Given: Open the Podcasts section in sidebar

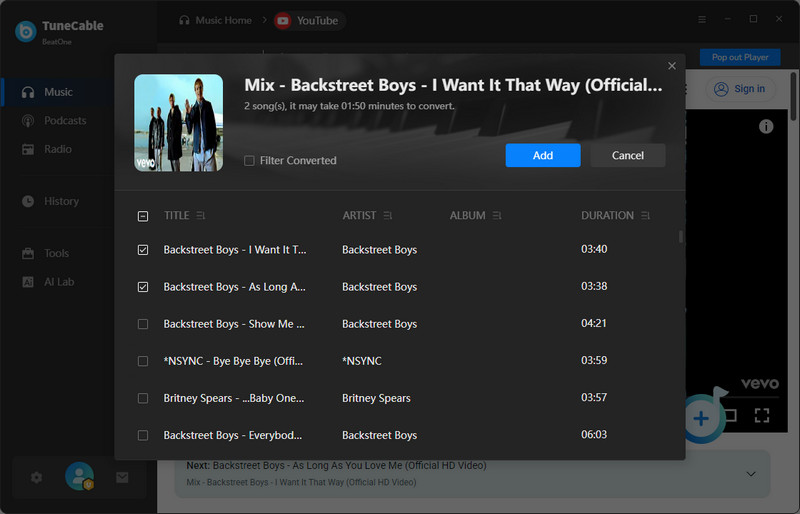Looking at the screenshot, I should (65, 121).
